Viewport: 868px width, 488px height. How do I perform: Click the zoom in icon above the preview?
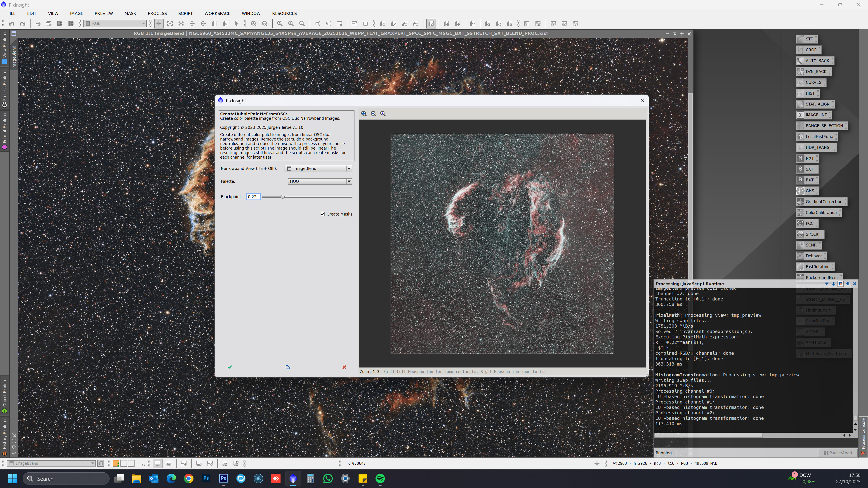tap(364, 114)
